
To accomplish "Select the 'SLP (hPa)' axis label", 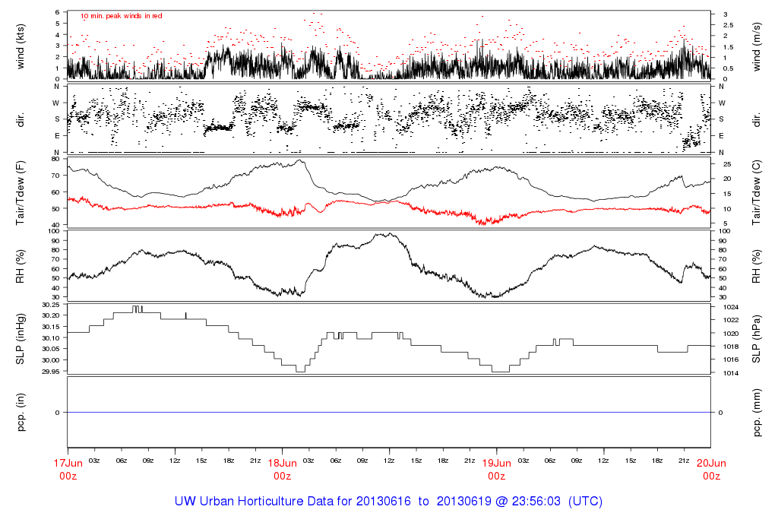I will (757, 339).
